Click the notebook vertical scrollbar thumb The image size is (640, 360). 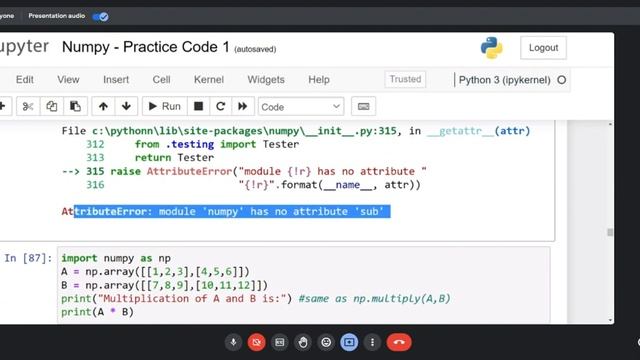610,232
